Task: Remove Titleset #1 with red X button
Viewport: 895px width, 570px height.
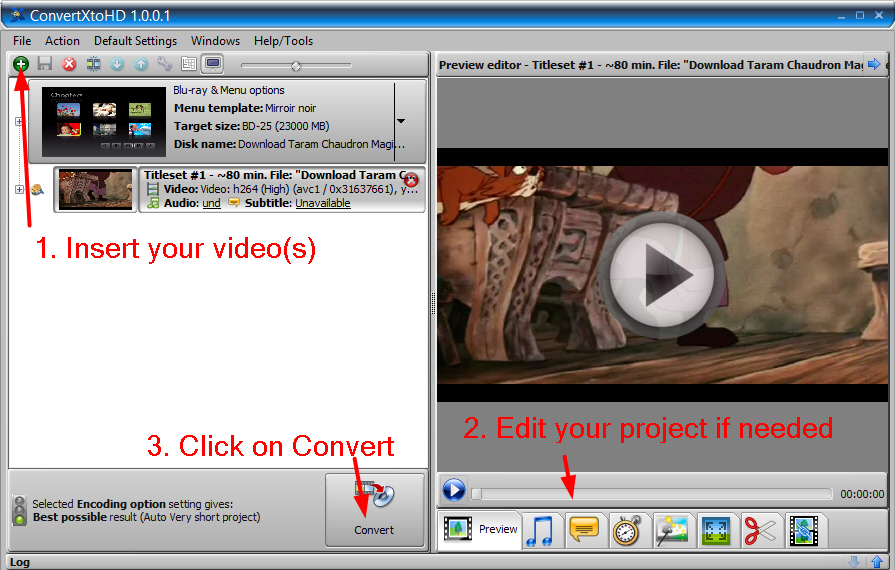Action: [x=411, y=180]
